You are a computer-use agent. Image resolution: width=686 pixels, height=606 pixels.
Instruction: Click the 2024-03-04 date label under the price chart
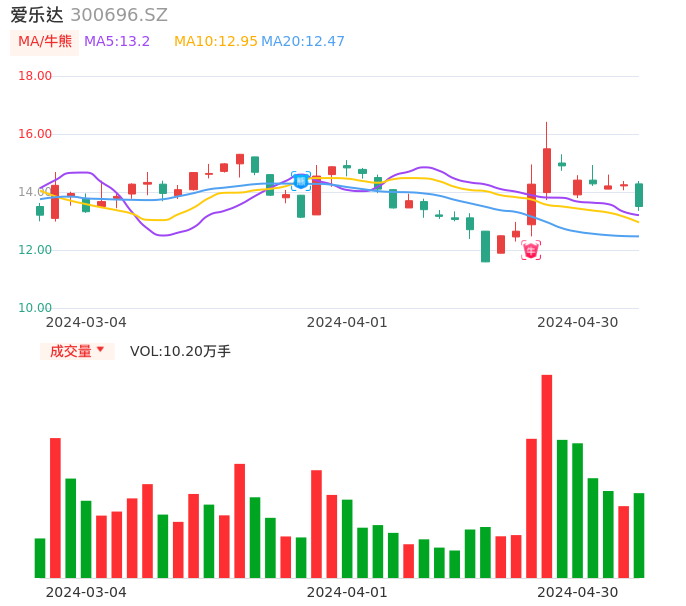coord(86,322)
